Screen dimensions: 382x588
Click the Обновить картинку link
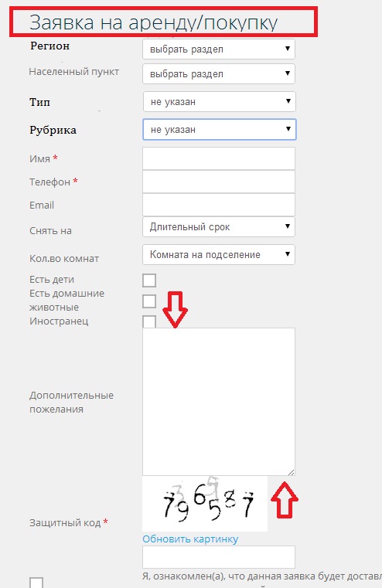190,539
